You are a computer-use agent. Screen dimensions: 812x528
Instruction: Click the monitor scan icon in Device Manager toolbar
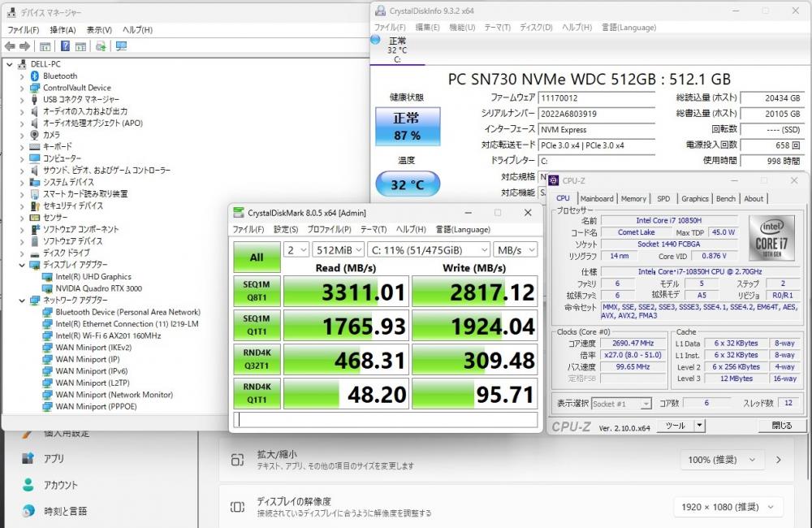[x=121, y=46]
